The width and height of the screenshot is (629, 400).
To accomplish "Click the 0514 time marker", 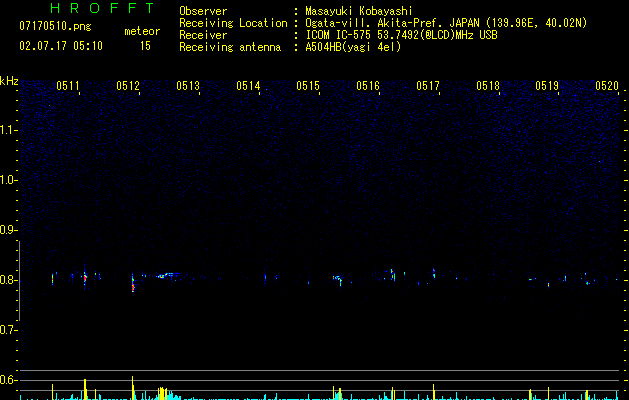I will [248, 86].
